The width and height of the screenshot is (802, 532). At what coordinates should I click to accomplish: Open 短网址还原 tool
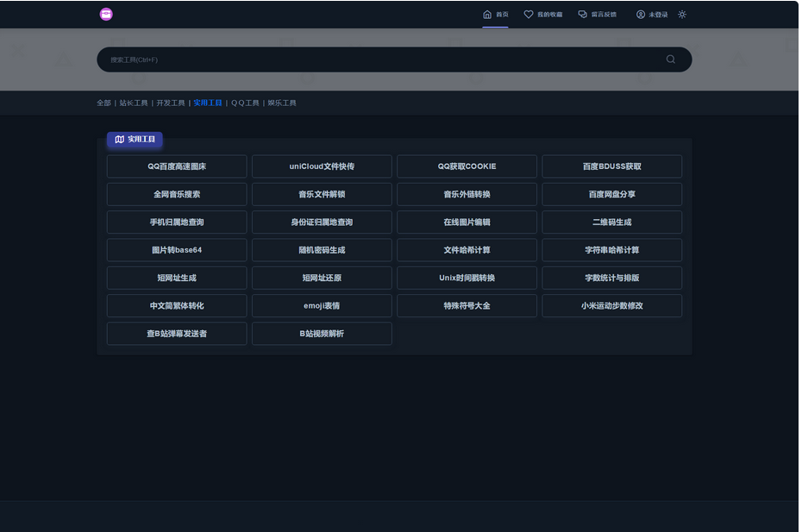[322, 278]
